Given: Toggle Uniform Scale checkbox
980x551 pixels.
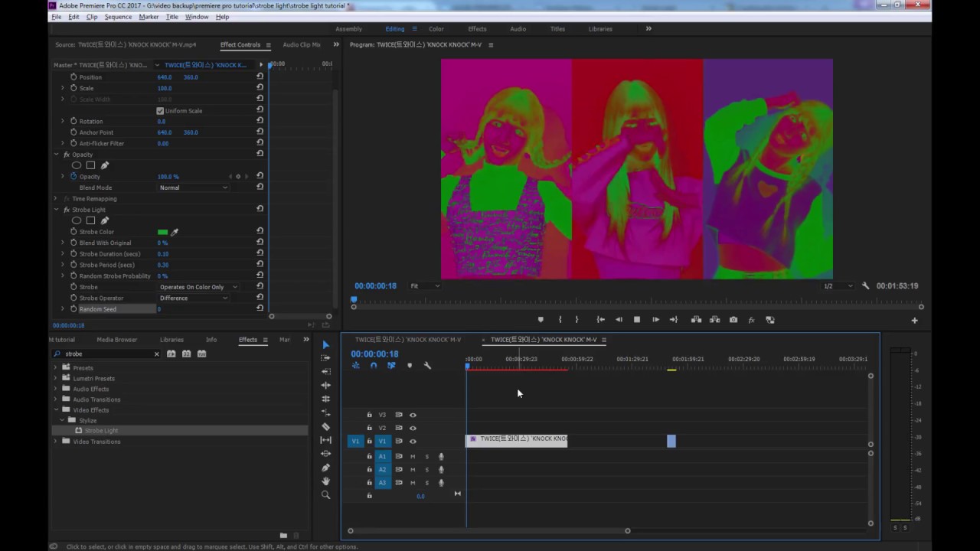Looking at the screenshot, I should pyautogui.click(x=160, y=111).
